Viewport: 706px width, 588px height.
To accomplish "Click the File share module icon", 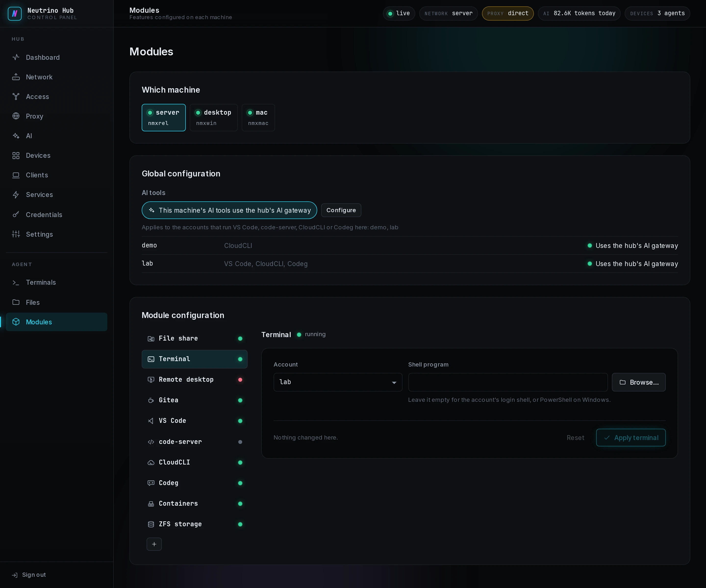I will coord(151,339).
